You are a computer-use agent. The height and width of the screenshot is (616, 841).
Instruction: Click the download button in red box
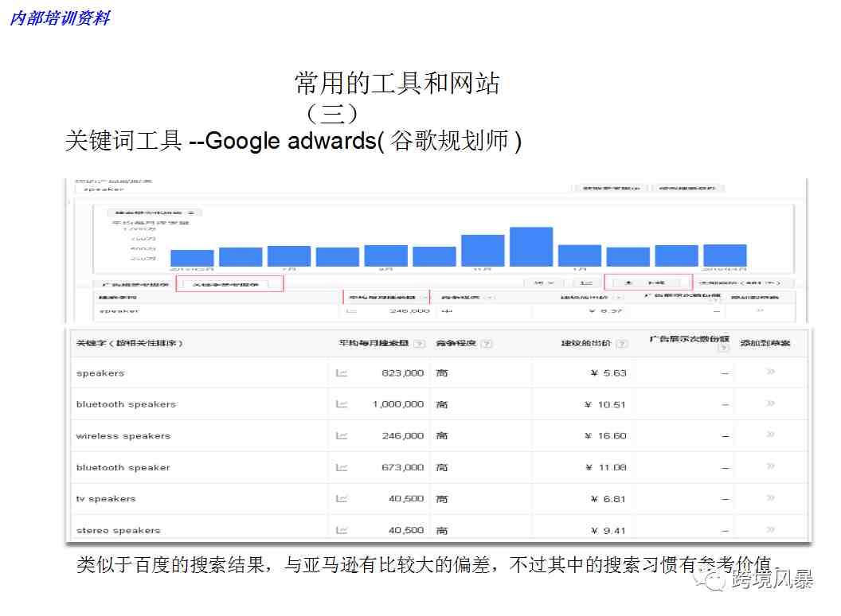[x=648, y=282]
